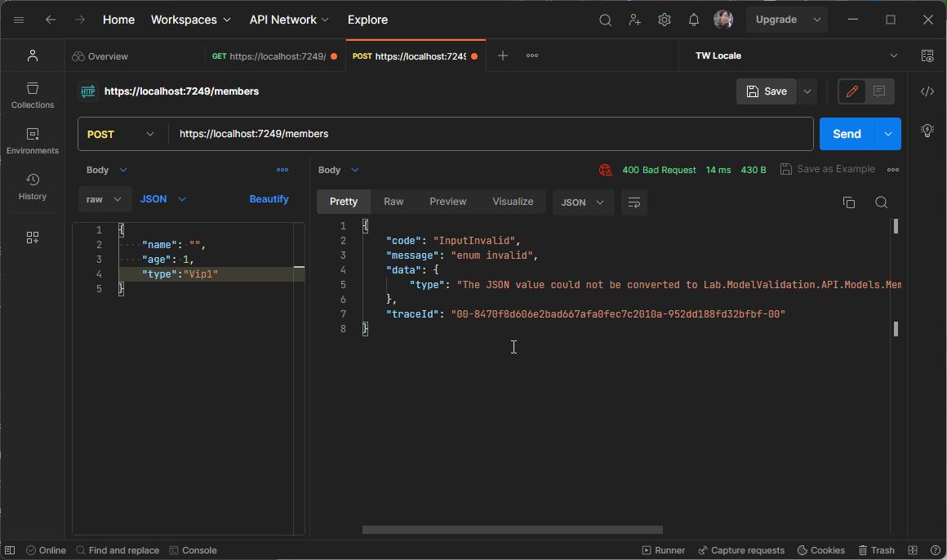Open the History sidebar panel
This screenshot has height=560, width=947.
tap(33, 187)
